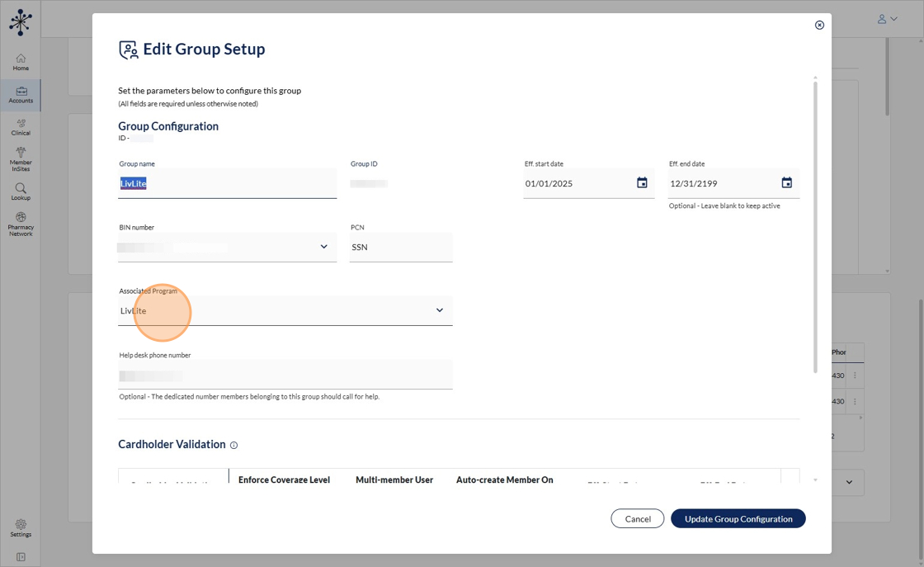Collapse the sidebar panel toggle

point(21,557)
